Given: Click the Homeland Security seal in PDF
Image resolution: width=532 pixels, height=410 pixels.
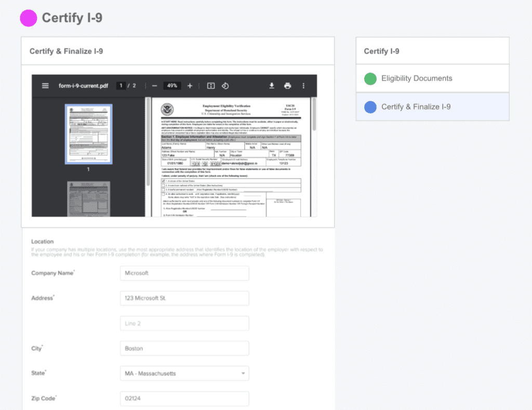Looking at the screenshot, I should coord(167,109).
